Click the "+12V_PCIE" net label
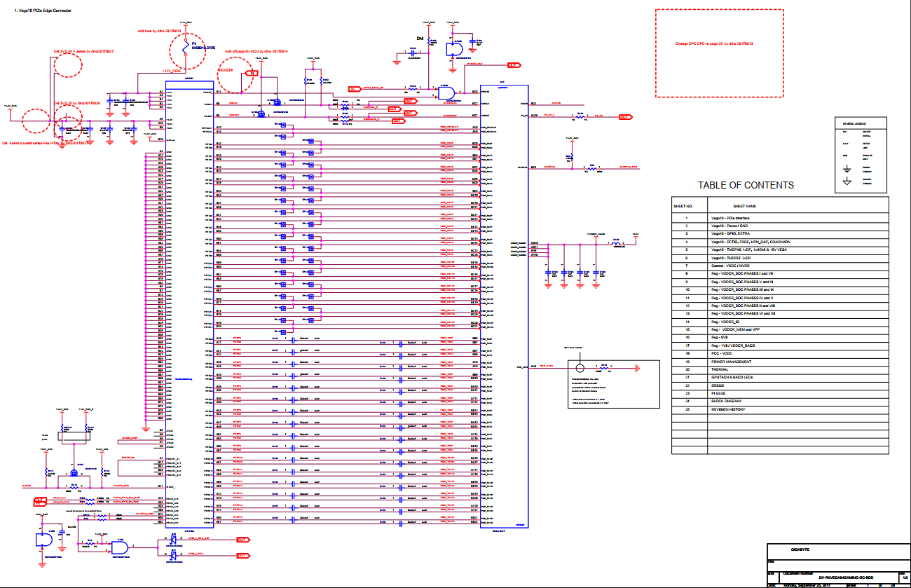The height and width of the screenshot is (588, 911). tap(172, 71)
